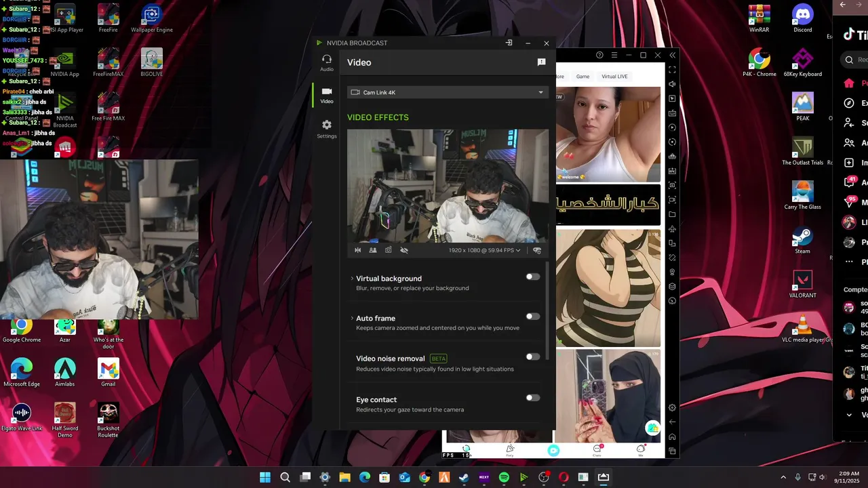The width and height of the screenshot is (868, 488).
Task: Click the people icon below the camera preview
Action: point(373,250)
